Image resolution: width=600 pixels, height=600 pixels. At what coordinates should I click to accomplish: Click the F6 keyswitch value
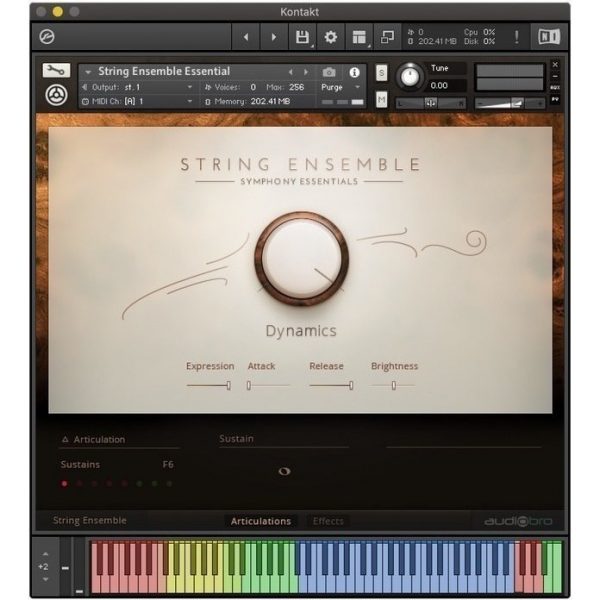click(x=168, y=465)
